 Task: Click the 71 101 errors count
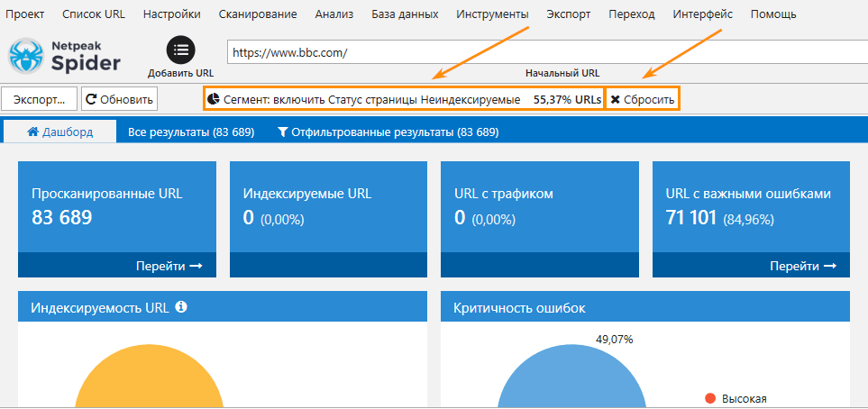(690, 218)
